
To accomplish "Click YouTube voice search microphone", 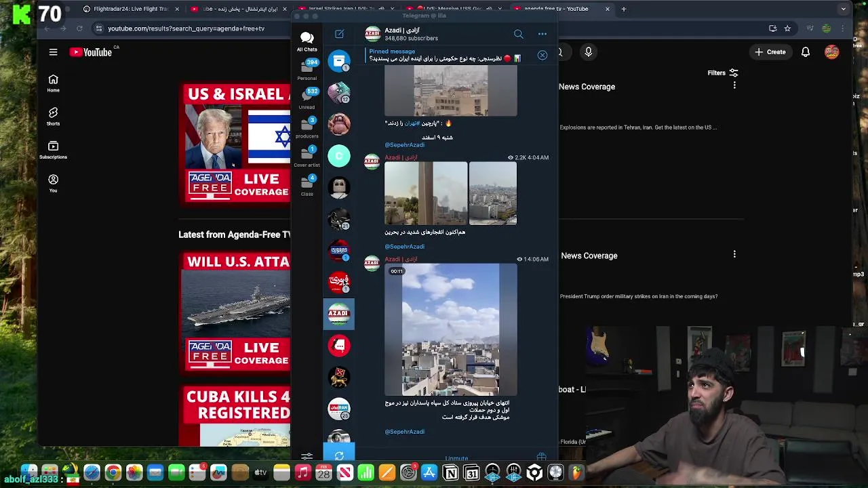I will click(588, 52).
